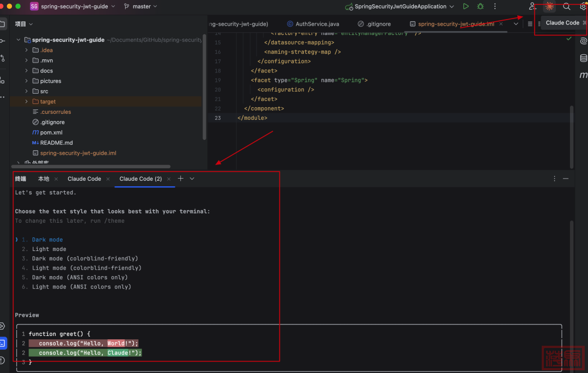This screenshot has height=373, width=588.
Task: Click the orange Claude Code starburst icon
Action: tap(549, 7)
